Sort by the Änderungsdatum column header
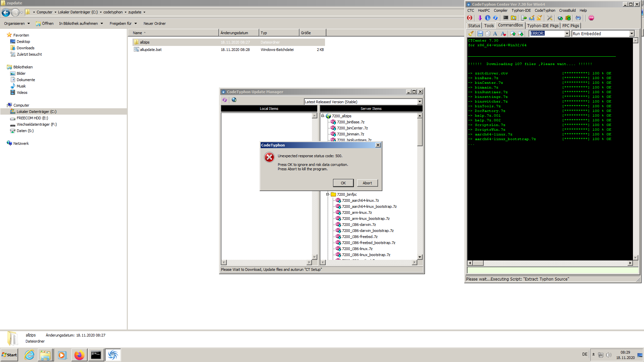 [x=239, y=33]
